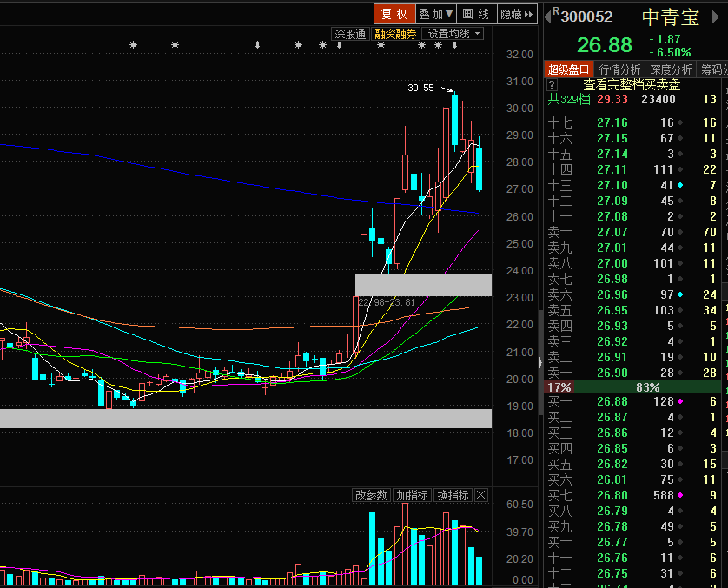Expand side panel using chart edge arrow handle
The height and width of the screenshot is (588, 728).
540,362
